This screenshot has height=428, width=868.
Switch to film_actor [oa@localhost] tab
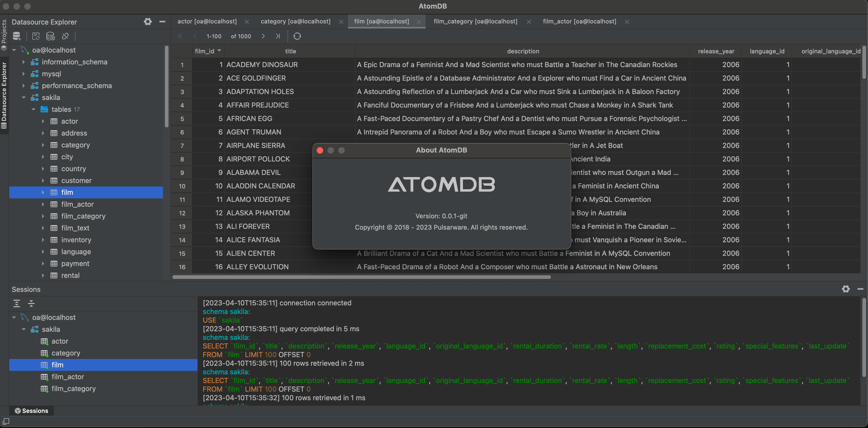(579, 22)
